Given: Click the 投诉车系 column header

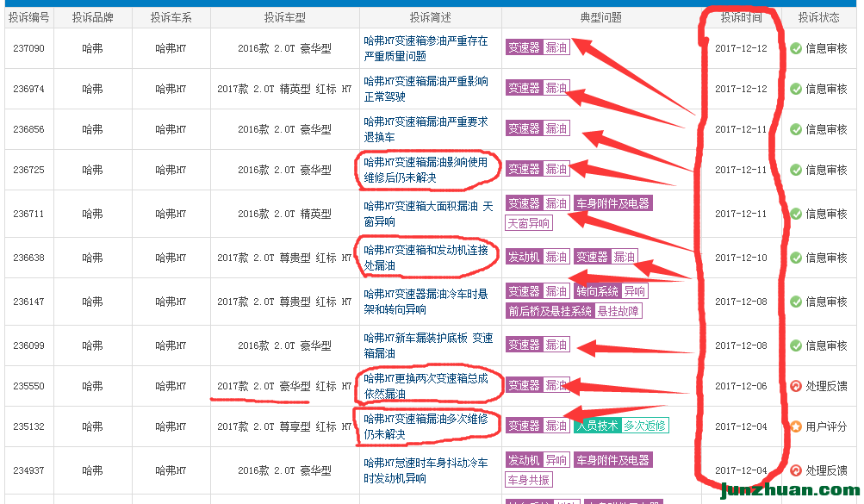Looking at the screenshot, I should pyautogui.click(x=171, y=17).
